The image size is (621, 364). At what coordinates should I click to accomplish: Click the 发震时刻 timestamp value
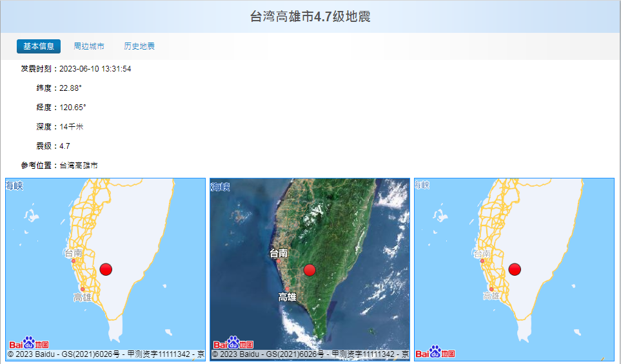pyautogui.click(x=95, y=69)
